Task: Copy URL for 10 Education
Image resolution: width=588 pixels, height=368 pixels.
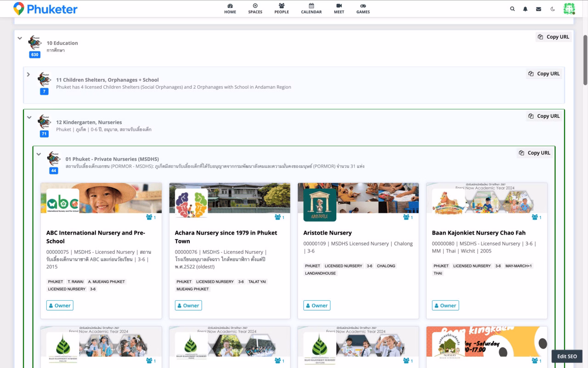Action: (x=554, y=37)
